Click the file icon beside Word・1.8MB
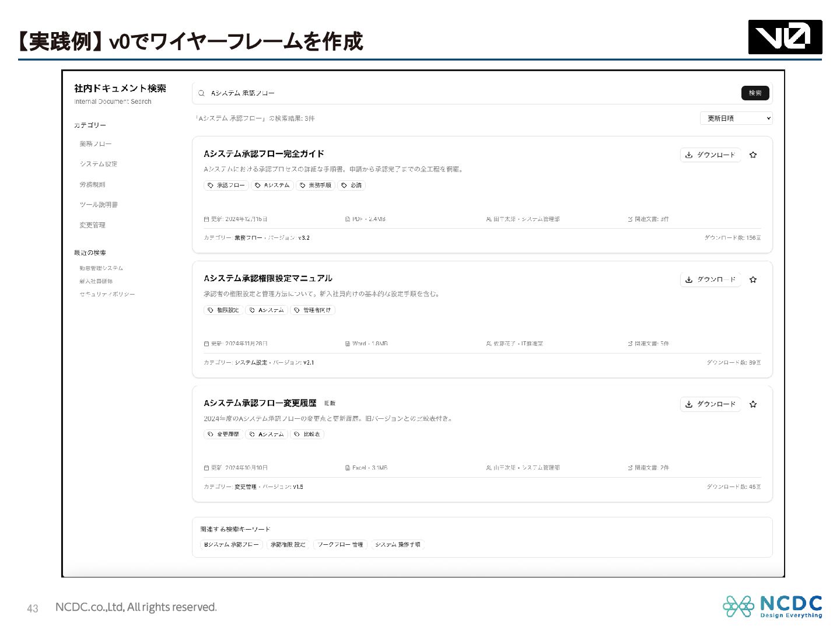 (x=348, y=344)
